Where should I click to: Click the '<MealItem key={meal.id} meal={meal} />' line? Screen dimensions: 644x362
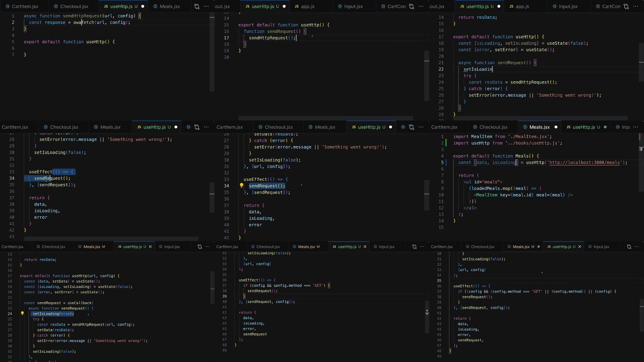coord(523,195)
